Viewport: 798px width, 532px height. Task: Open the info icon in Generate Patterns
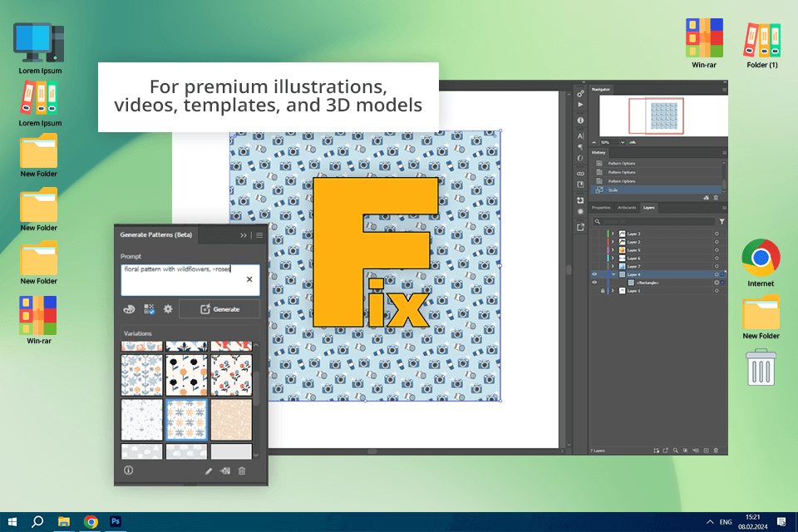(128, 470)
